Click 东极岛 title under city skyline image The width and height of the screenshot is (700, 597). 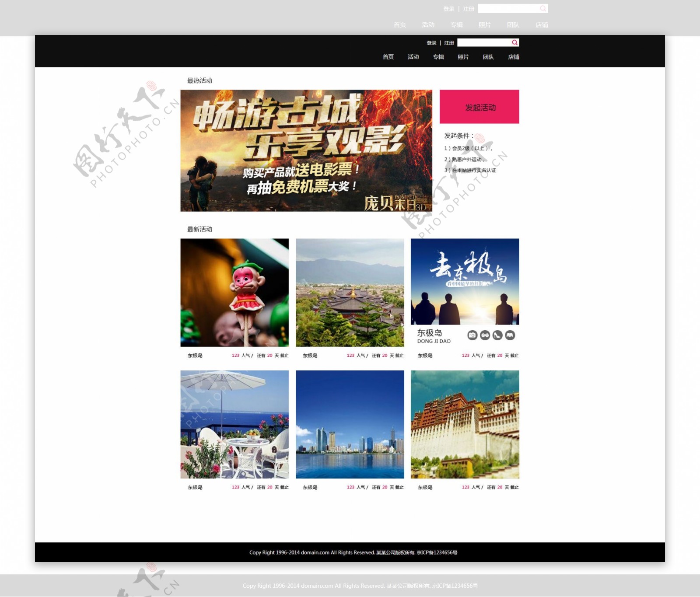coord(310,487)
